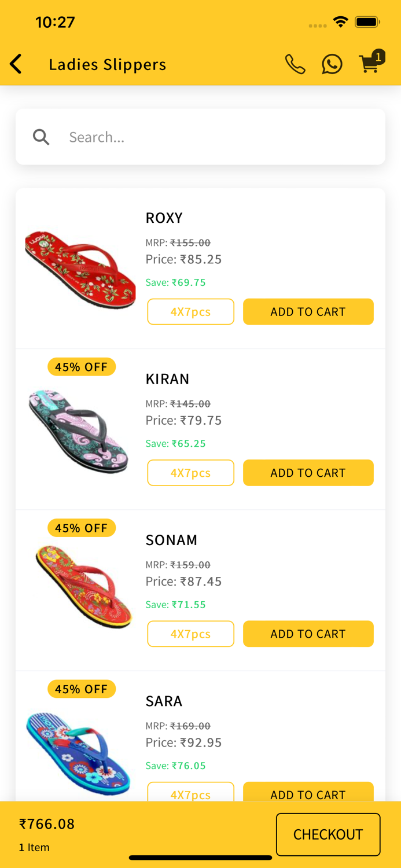
Task: Tap the back arrow icon
Action: coord(16,64)
